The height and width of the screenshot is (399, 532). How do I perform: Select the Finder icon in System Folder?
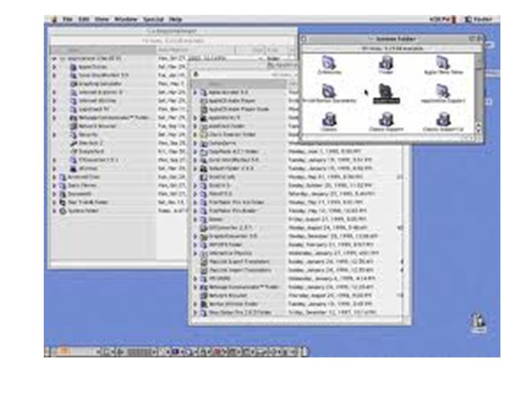[386, 65]
